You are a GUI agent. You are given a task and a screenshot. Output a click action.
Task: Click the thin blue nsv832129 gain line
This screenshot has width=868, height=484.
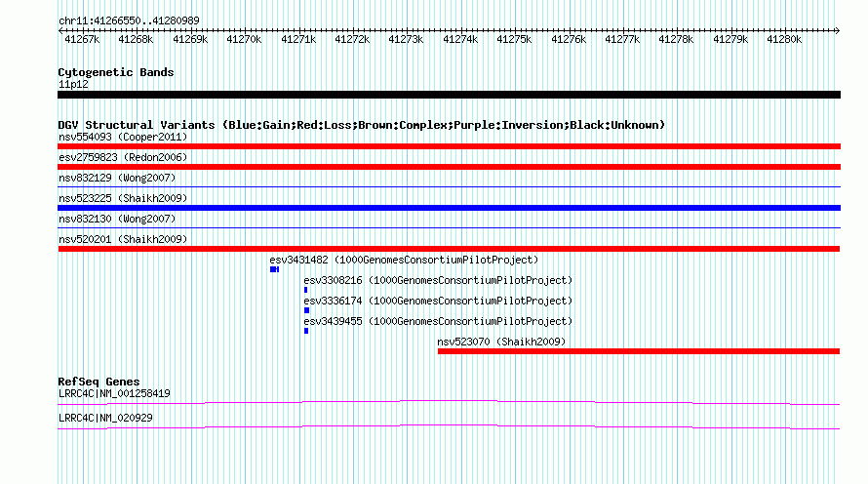[x=449, y=187]
